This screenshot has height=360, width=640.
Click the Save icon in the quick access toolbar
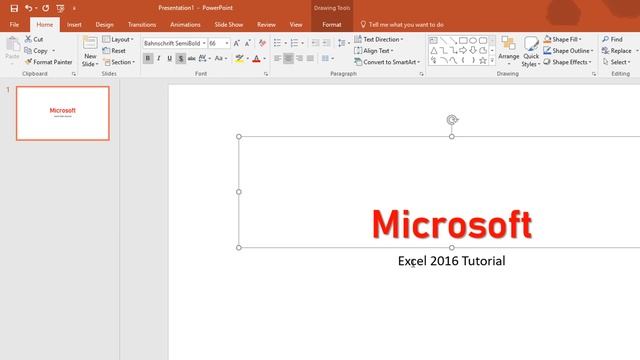pyautogui.click(x=14, y=8)
